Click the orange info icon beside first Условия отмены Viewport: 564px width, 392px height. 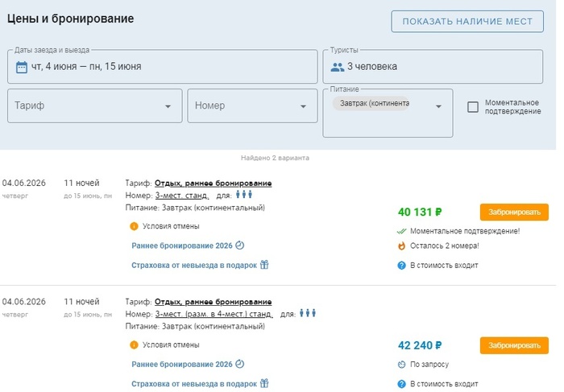click(x=134, y=226)
